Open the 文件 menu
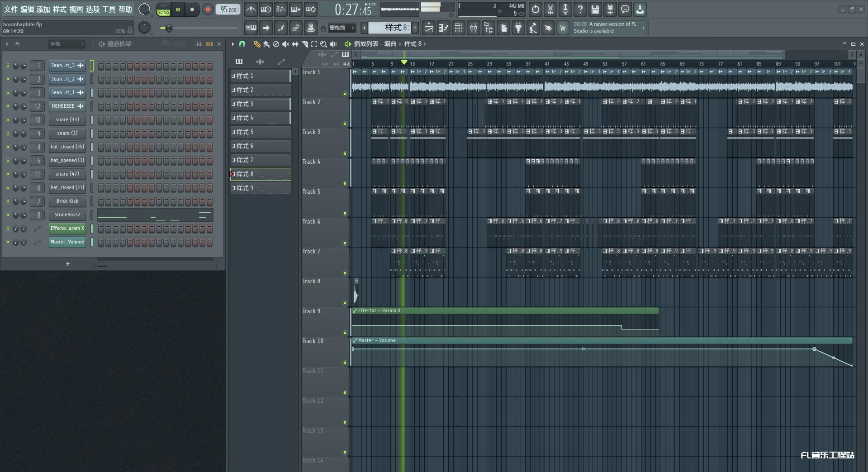This screenshot has width=868, height=472. click(11, 9)
